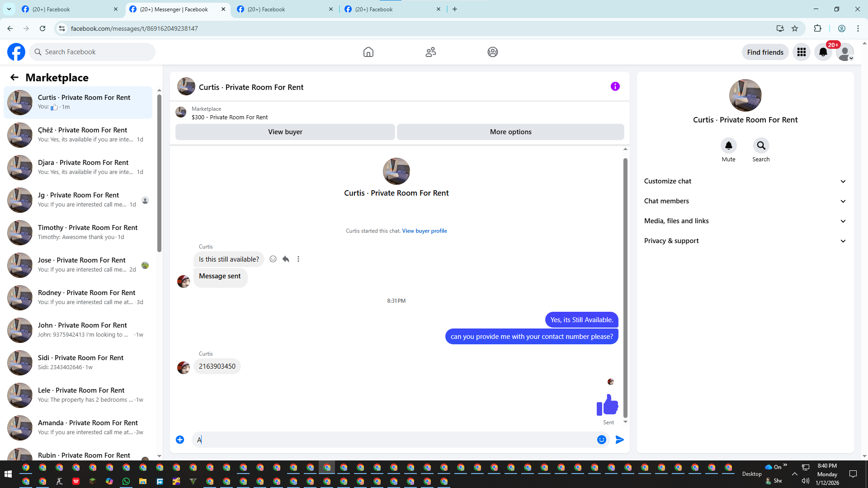This screenshot has width=868, height=488.
Task: Click the plus icon for more attachment actions
Action: [x=180, y=440]
